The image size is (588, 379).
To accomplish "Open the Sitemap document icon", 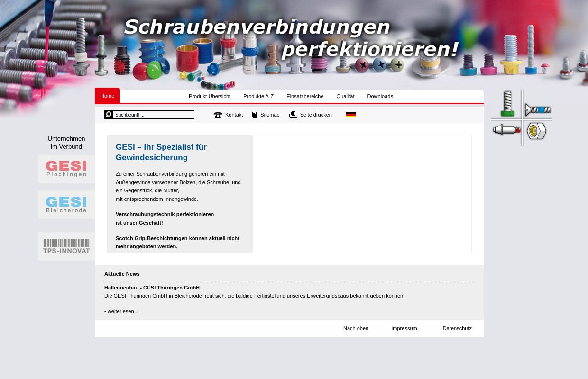I will tap(255, 115).
